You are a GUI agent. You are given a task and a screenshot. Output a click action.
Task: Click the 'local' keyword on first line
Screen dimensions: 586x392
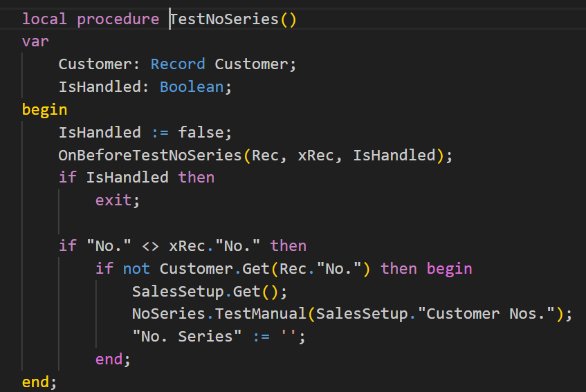point(45,19)
